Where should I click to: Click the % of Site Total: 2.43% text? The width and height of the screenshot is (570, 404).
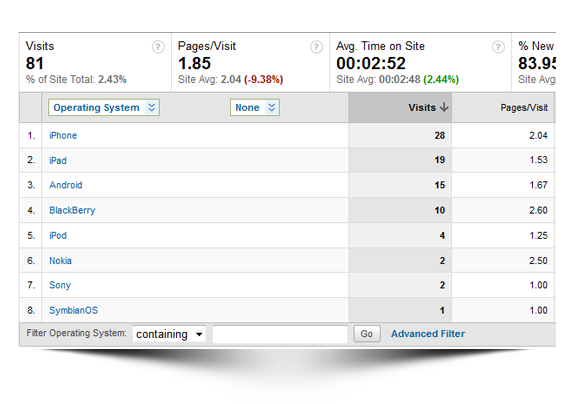tap(76, 79)
